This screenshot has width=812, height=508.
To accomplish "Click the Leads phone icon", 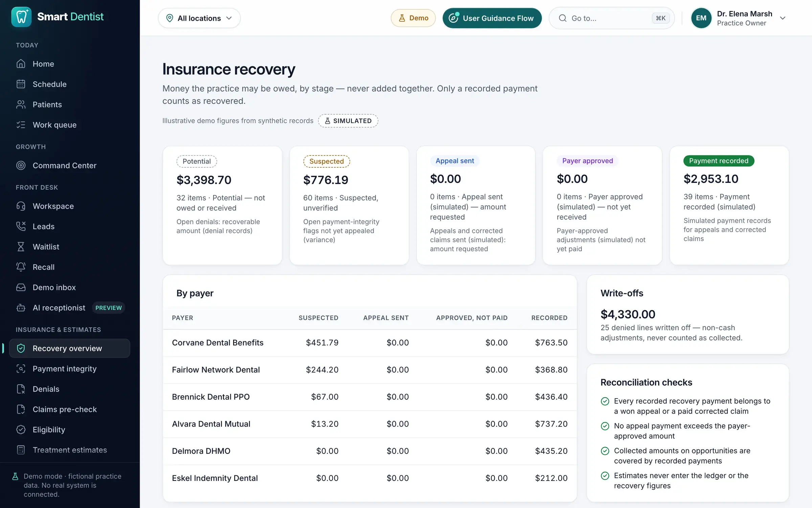I will 21,226.
